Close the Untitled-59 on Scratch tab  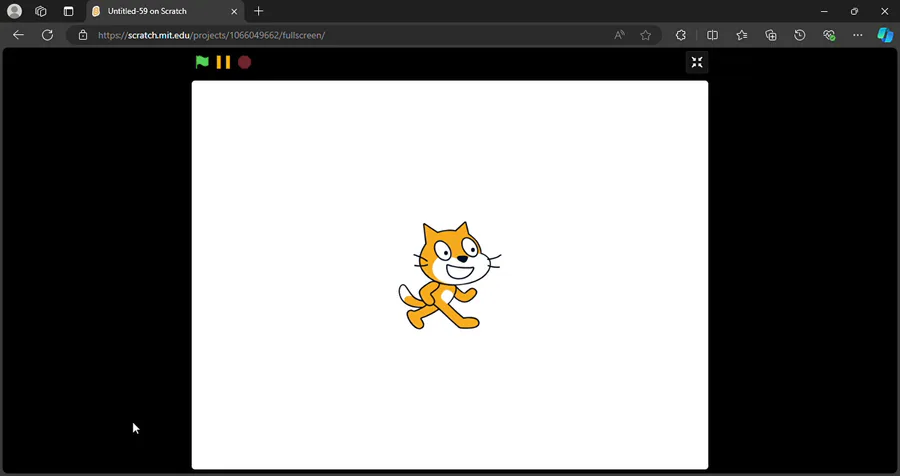pyautogui.click(x=234, y=11)
